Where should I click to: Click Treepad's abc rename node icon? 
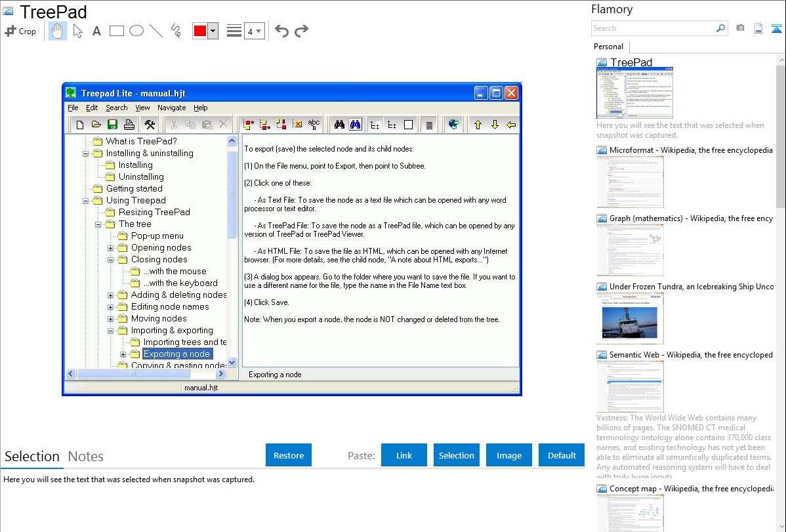[314, 125]
